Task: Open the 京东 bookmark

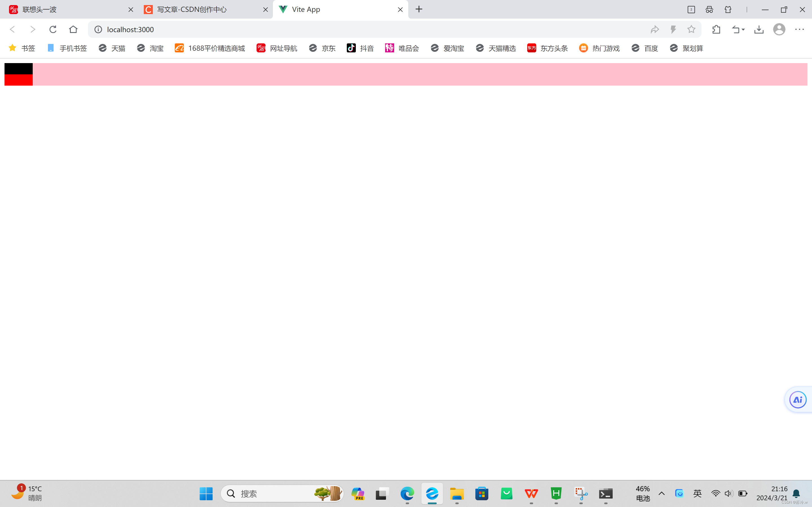Action: click(322, 48)
